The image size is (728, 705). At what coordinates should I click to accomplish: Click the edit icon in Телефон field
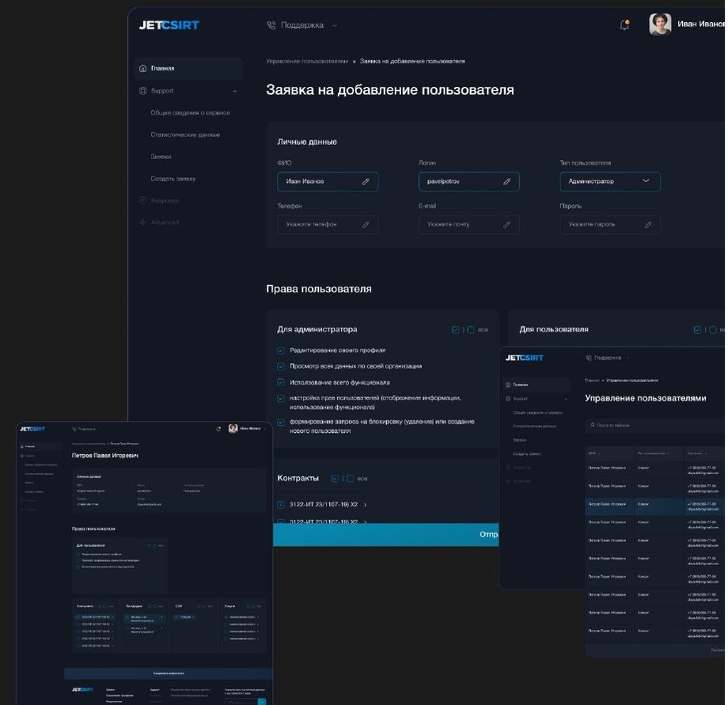pyautogui.click(x=366, y=225)
